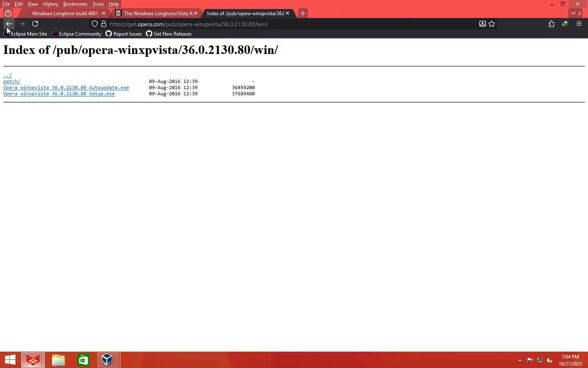Open the Tools menu
The height and width of the screenshot is (368, 588).
(x=98, y=4)
